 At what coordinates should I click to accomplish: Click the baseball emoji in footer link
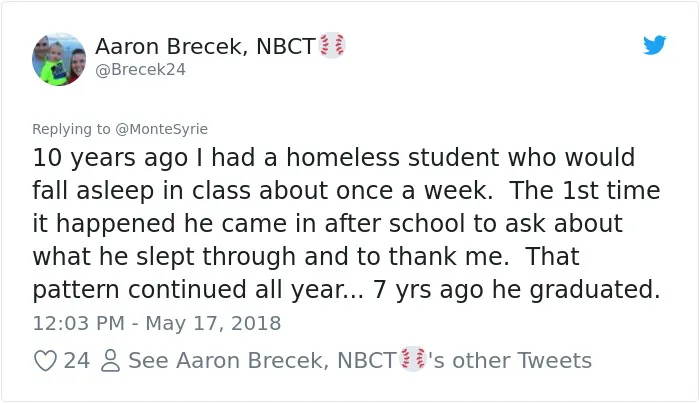click(413, 359)
